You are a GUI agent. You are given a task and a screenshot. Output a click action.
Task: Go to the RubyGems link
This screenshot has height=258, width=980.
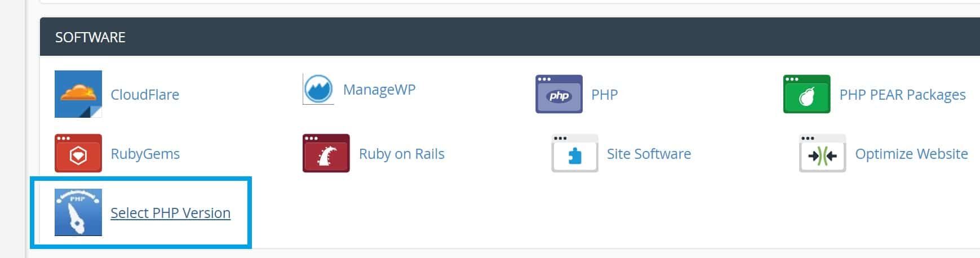(145, 154)
